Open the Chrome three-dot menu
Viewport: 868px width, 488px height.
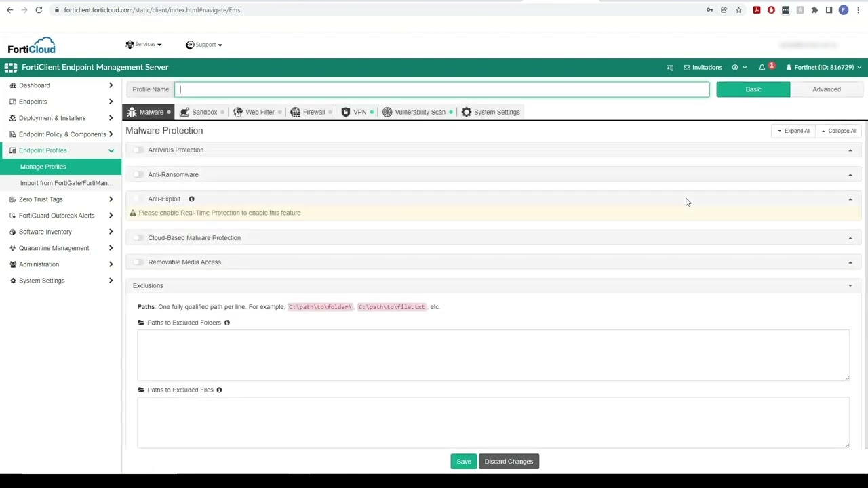(x=859, y=10)
